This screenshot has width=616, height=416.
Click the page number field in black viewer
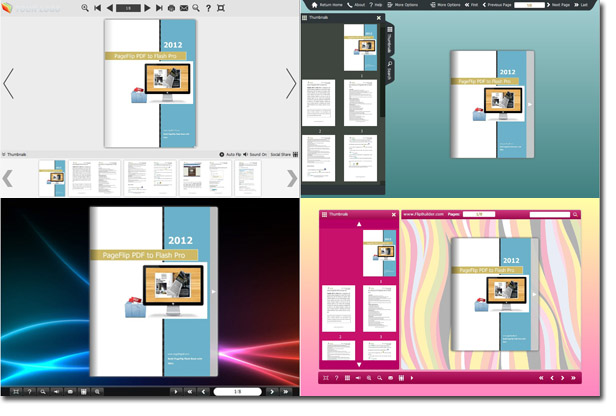(237, 392)
